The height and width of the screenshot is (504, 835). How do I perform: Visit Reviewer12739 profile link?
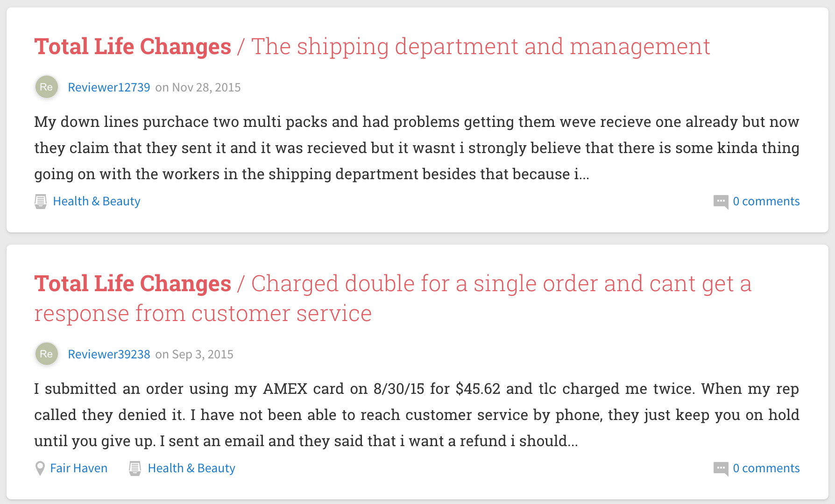(109, 87)
